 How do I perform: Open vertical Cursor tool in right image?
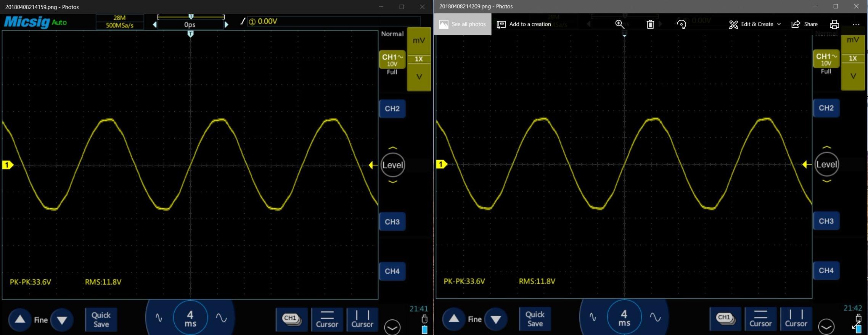[796, 319]
